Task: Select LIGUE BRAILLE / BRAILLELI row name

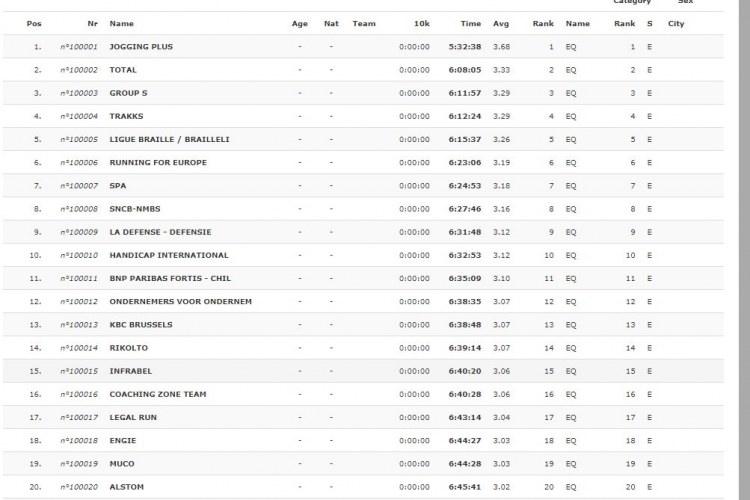Action: coord(169,139)
